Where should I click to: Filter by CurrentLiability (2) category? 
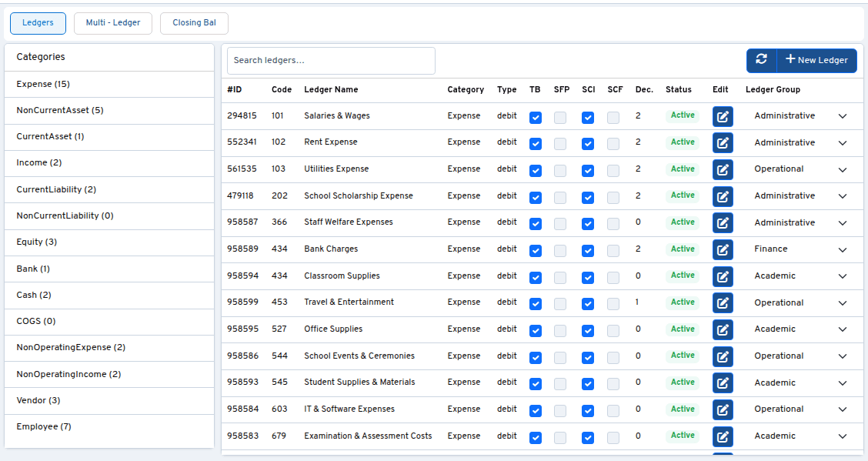[x=109, y=189]
